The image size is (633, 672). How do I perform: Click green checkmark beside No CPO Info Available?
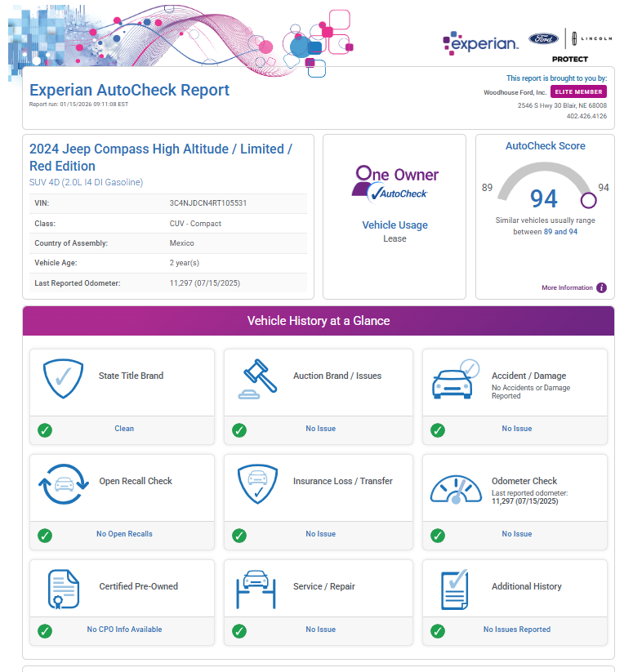[x=45, y=631]
